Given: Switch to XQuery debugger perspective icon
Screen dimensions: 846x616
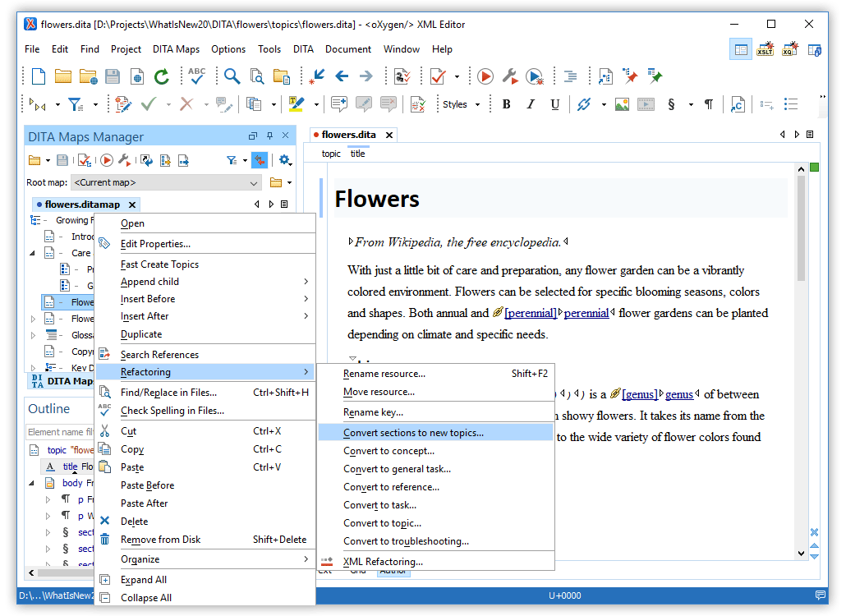Looking at the screenshot, I should pos(790,49).
